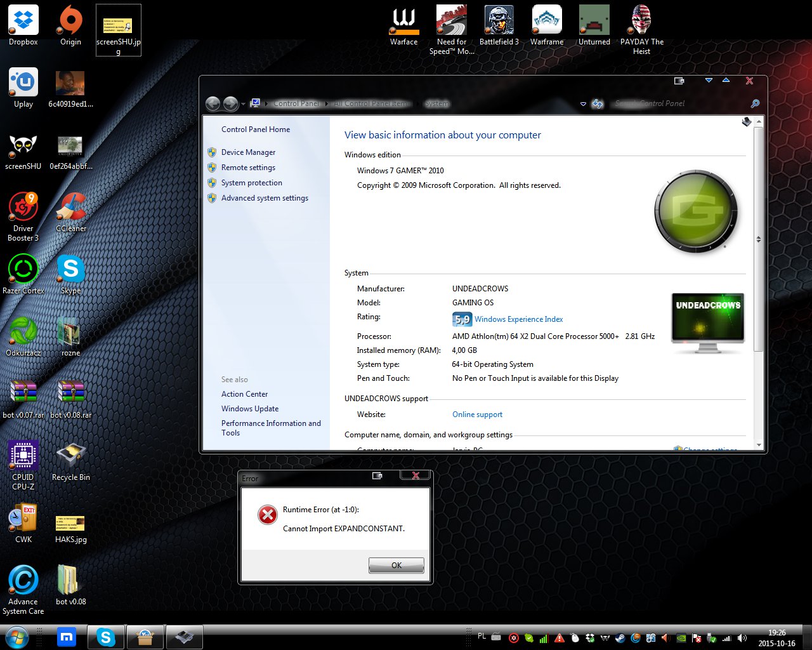Select the bot v0.07.rar archive

pyautogui.click(x=23, y=399)
